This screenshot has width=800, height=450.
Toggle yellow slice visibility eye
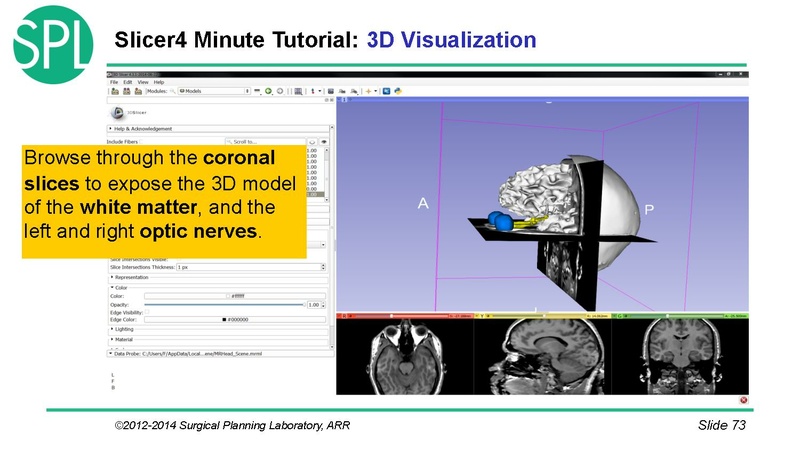click(489, 316)
